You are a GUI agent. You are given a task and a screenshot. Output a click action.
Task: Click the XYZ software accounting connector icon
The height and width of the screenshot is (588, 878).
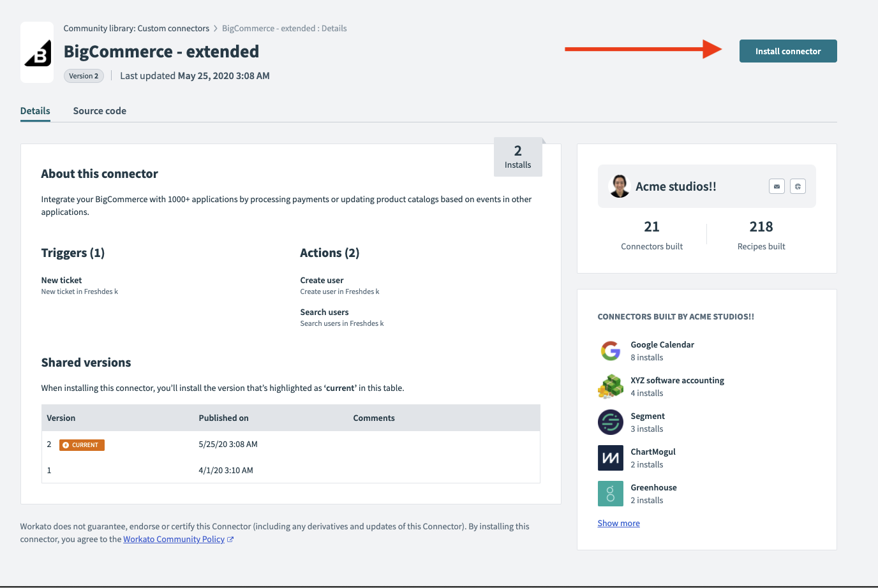[x=610, y=386]
